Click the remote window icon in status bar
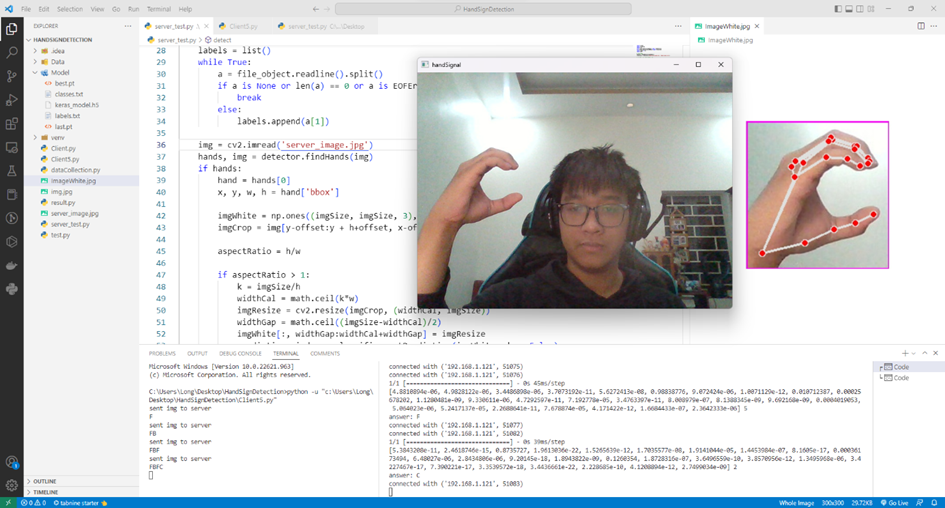 click(x=8, y=503)
